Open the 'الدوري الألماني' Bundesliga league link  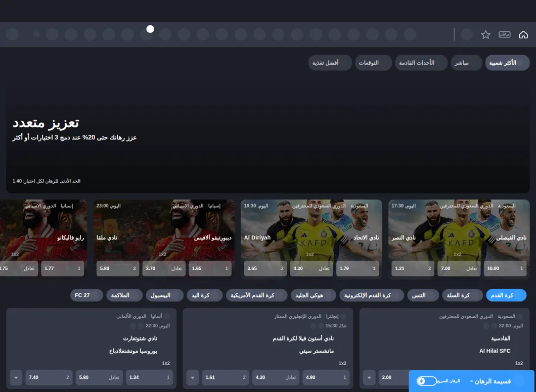coord(131,317)
